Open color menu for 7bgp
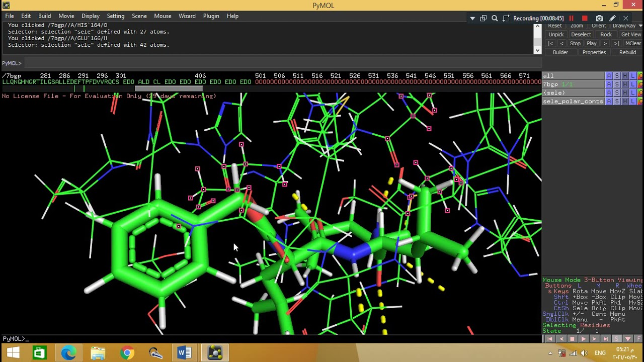This screenshot has width=644, height=362. click(640, 84)
